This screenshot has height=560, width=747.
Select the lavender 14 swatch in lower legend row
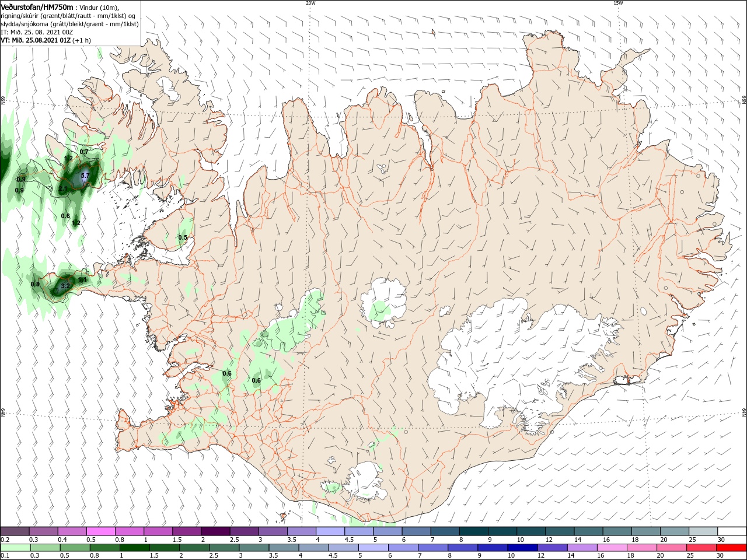pyautogui.click(x=582, y=548)
